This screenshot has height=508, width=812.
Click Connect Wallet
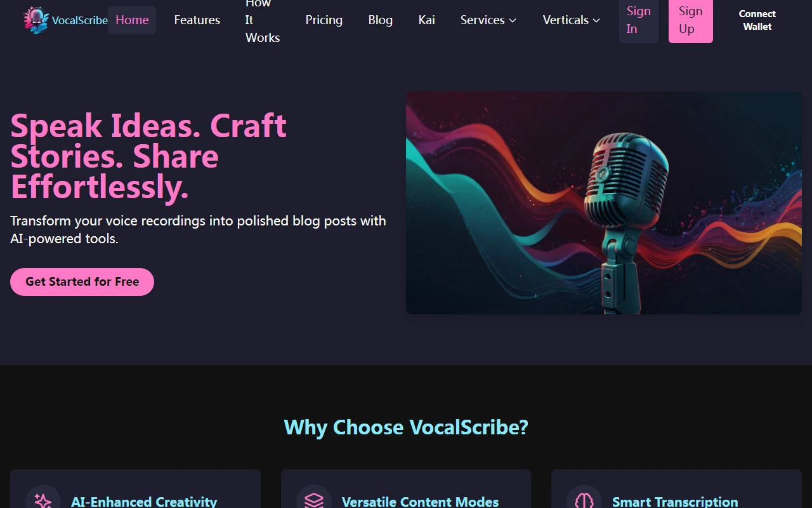757,20
